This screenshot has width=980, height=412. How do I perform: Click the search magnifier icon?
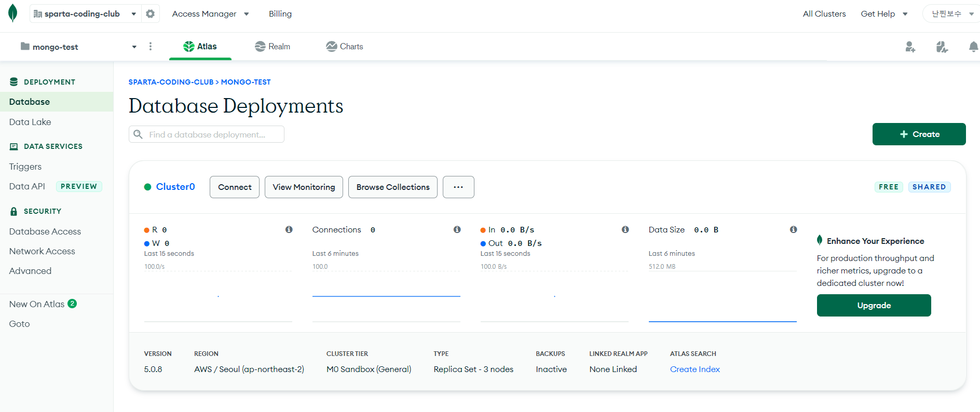138,134
